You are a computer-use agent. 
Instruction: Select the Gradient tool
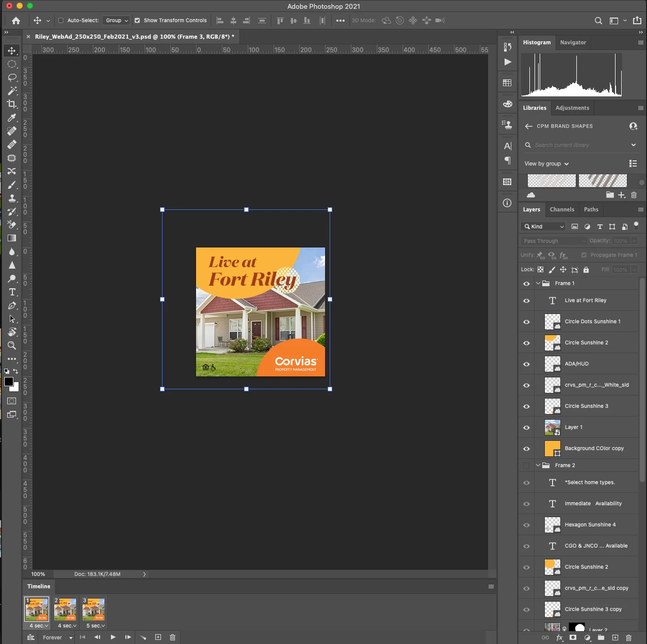tap(12, 238)
